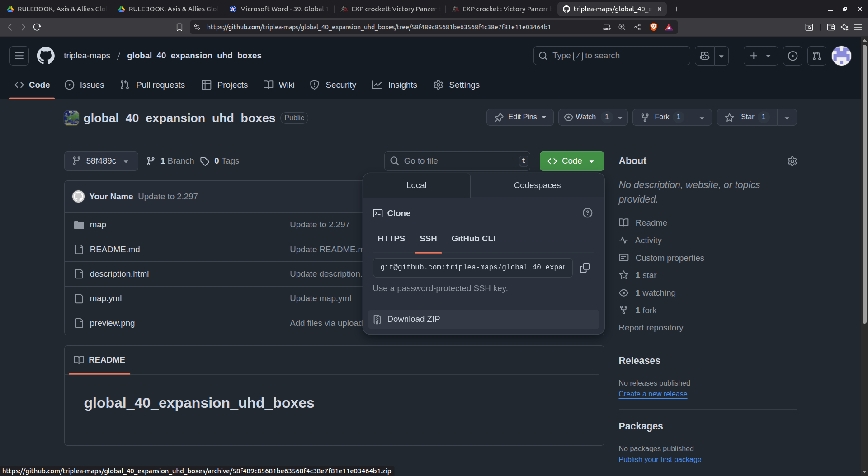This screenshot has height=476, width=868.
Task: Reload the page
Action: [x=37, y=27]
